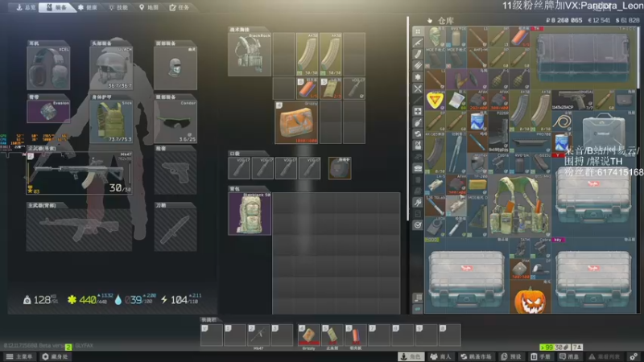The width and height of the screenshot is (644, 362).
Task: Open the 预设 presets screen
Action: (x=512, y=356)
